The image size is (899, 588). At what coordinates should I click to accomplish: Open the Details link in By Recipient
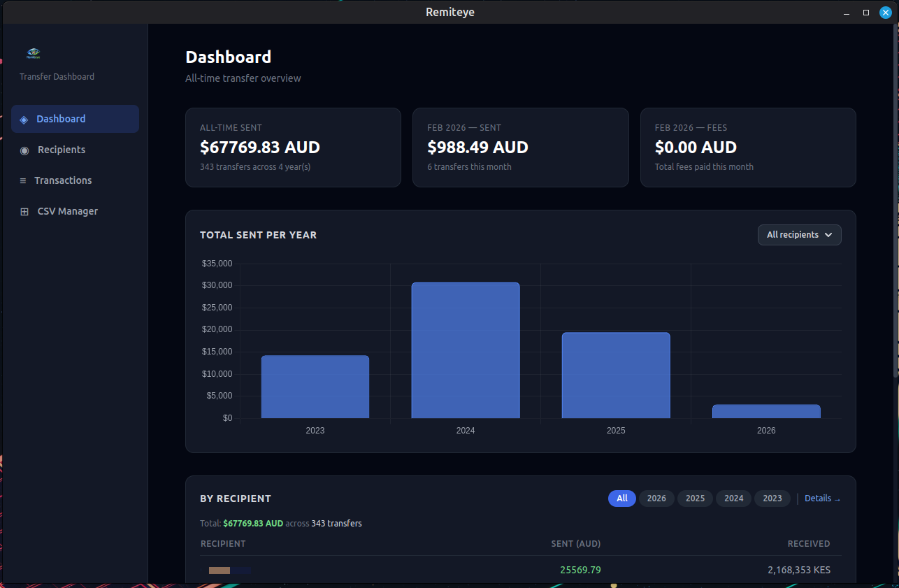pos(822,498)
